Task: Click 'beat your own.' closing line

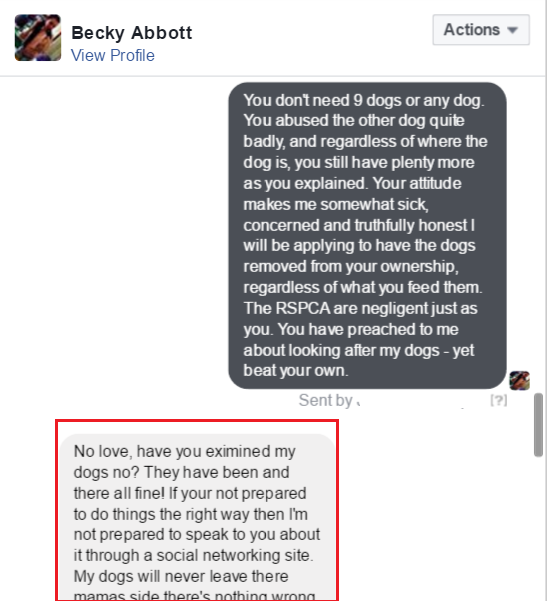Action: (x=296, y=371)
